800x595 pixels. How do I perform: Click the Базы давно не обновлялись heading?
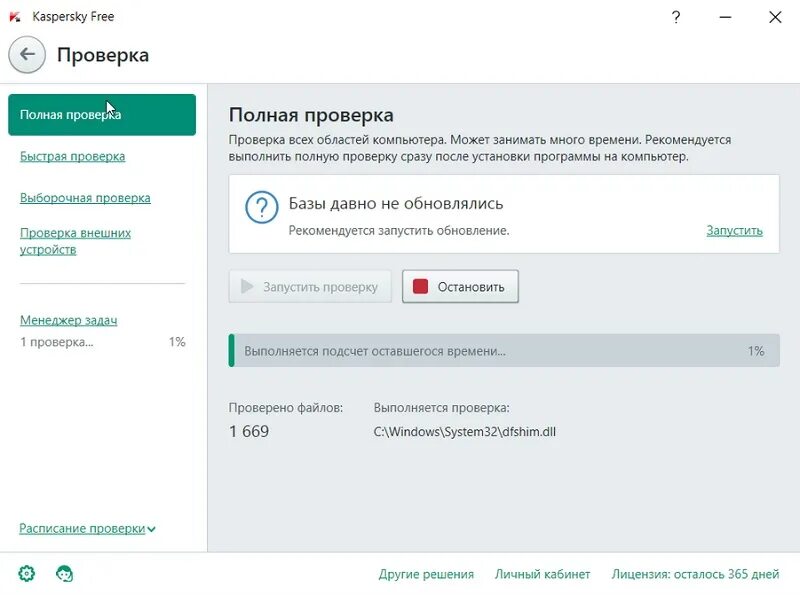(x=396, y=204)
